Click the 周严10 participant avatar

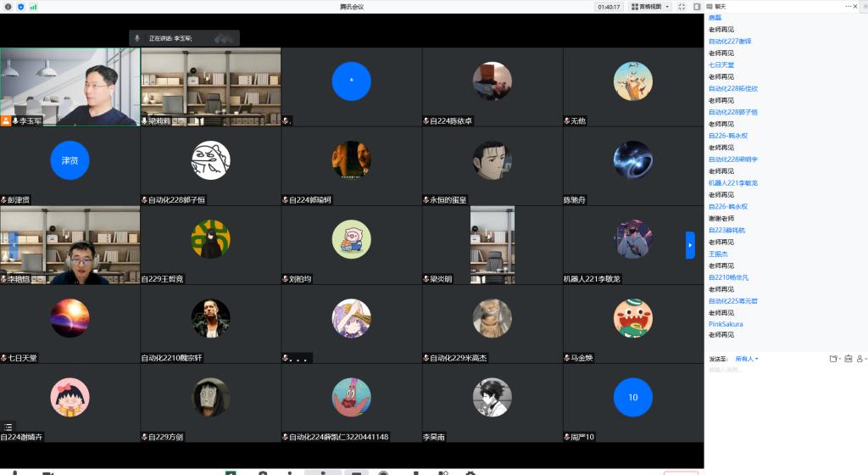coord(632,397)
